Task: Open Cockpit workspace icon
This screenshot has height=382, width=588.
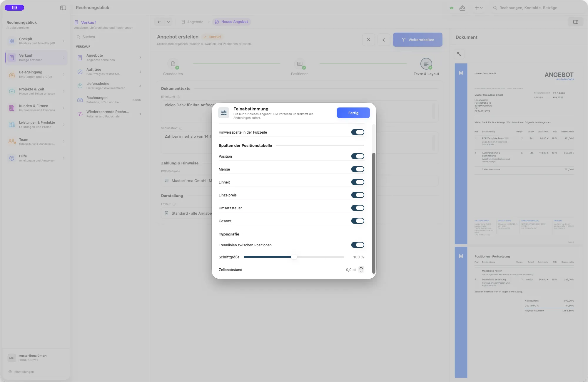Action: 12,41
